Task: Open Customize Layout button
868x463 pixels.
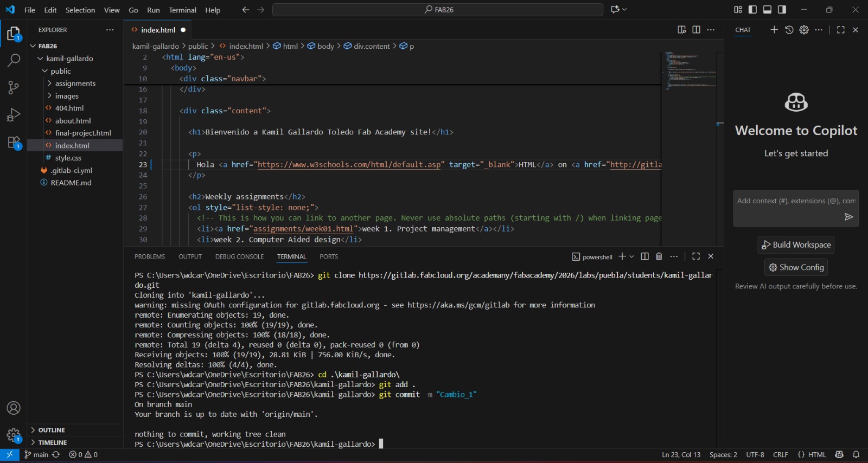Action: coord(738,10)
